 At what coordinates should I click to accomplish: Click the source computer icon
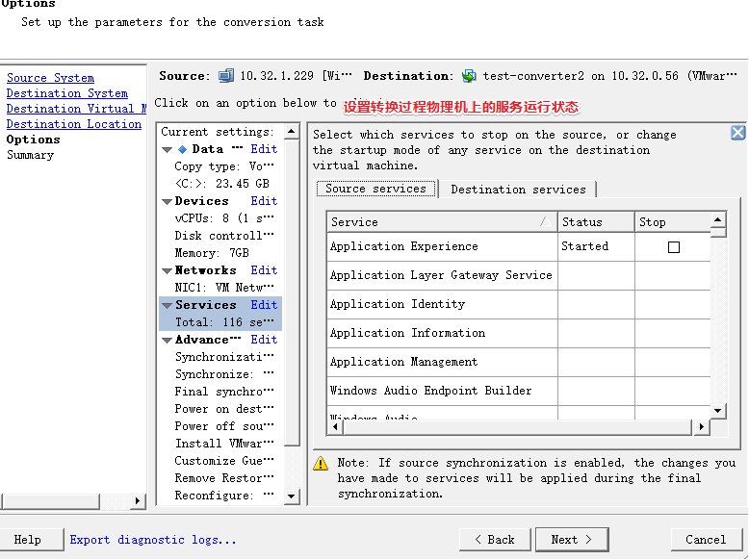[x=226, y=76]
